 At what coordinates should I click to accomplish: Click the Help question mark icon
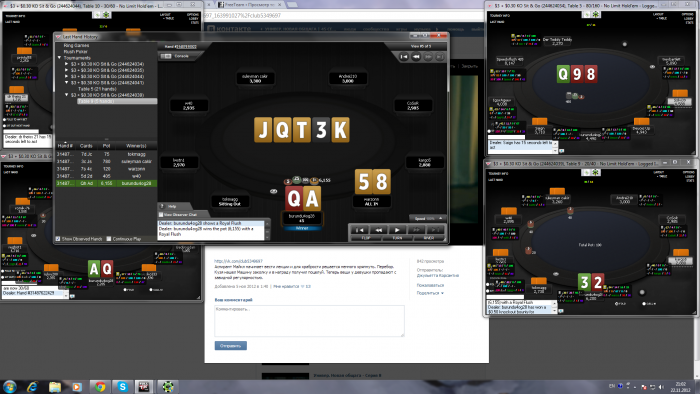(x=162, y=206)
